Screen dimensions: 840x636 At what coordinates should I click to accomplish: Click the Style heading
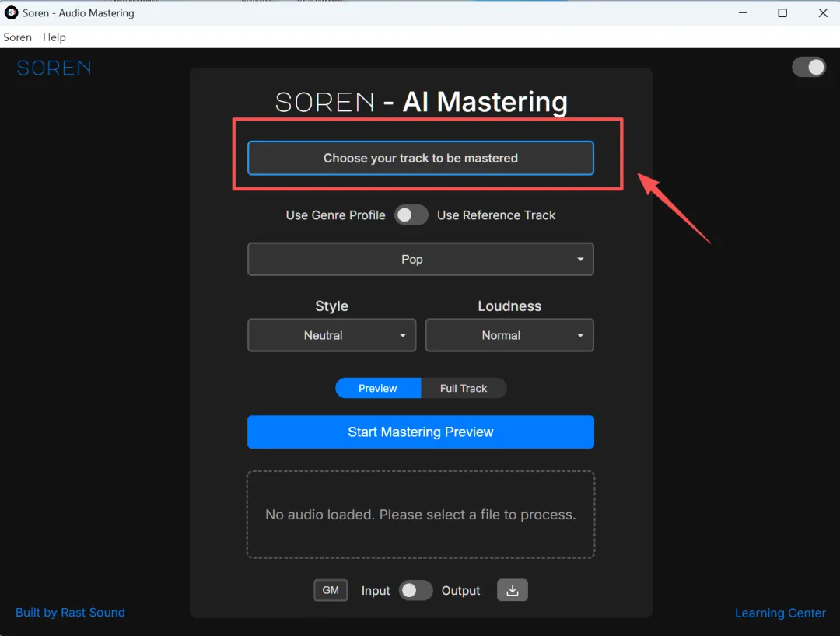click(331, 306)
